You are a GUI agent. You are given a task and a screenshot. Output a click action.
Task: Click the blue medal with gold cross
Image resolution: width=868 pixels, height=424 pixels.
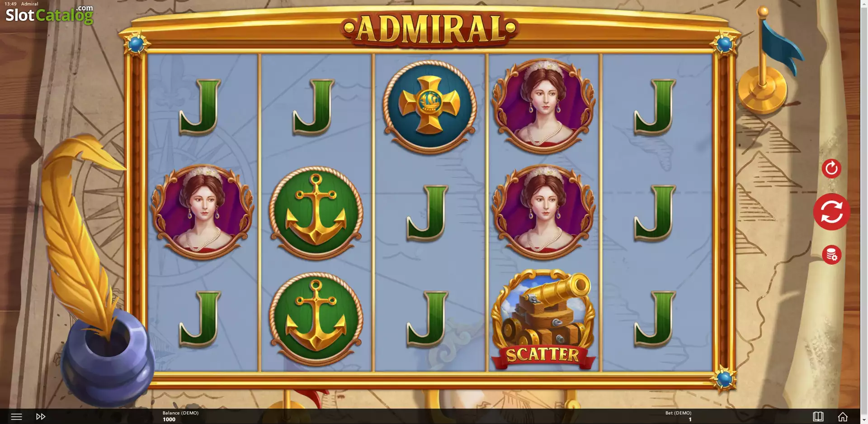coord(429,107)
